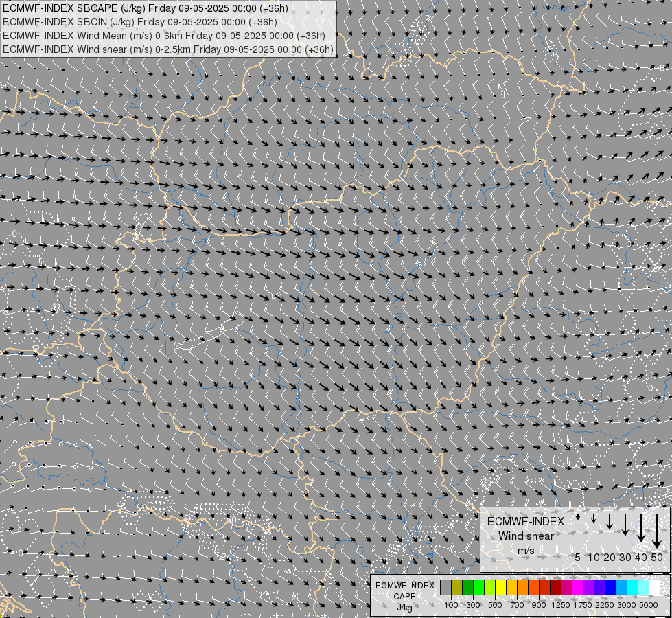Select the olive CAPE legend swatch
This screenshot has width=672, height=618.
[x=457, y=588]
